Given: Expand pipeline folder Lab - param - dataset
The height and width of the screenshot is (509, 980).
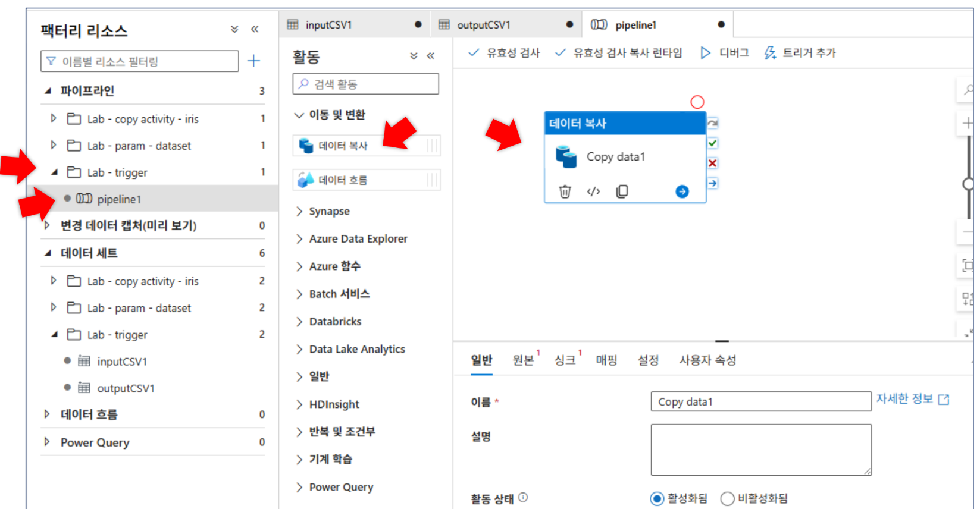Looking at the screenshot, I should 54,145.
